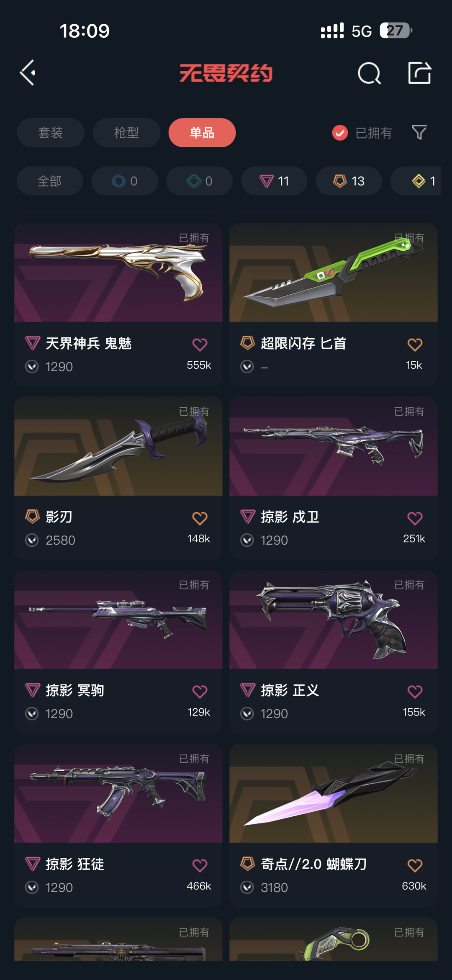Toggle heart on 奇点//2.0 蝴蝶刀
452x980 pixels.
tap(415, 865)
